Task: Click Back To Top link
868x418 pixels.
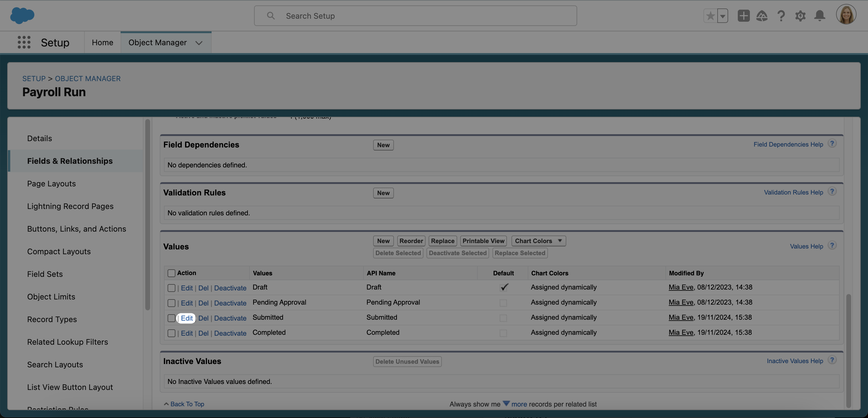Action: (x=187, y=404)
